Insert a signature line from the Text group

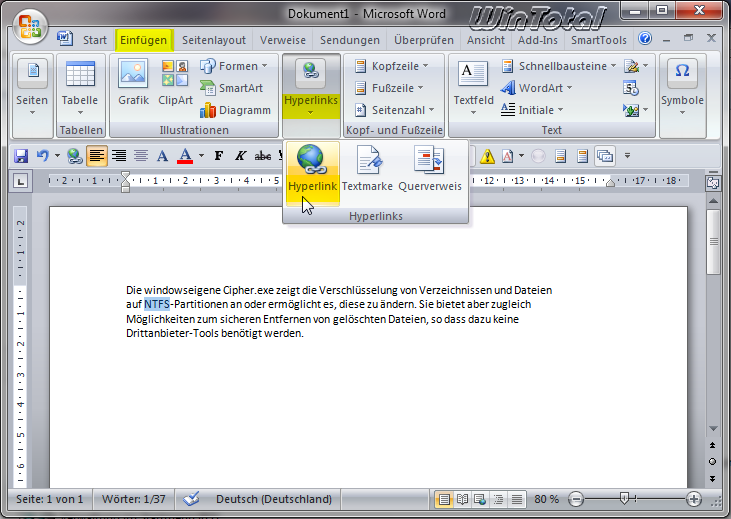point(636,66)
